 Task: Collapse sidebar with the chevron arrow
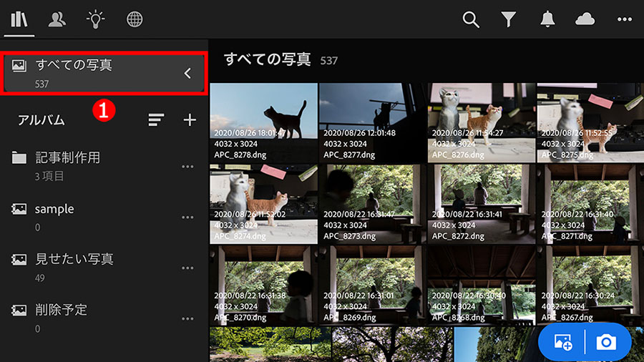click(187, 74)
